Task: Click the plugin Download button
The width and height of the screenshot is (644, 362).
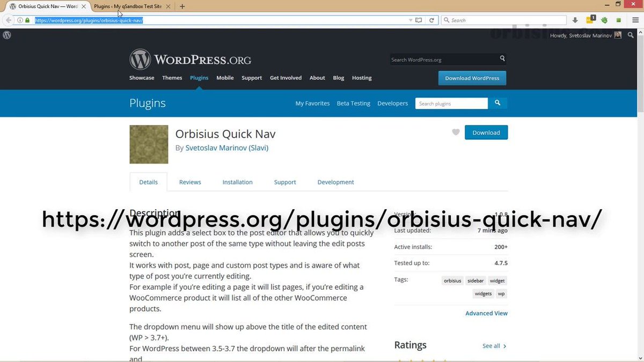Action: pyautogui.click(x=486, y=132)
